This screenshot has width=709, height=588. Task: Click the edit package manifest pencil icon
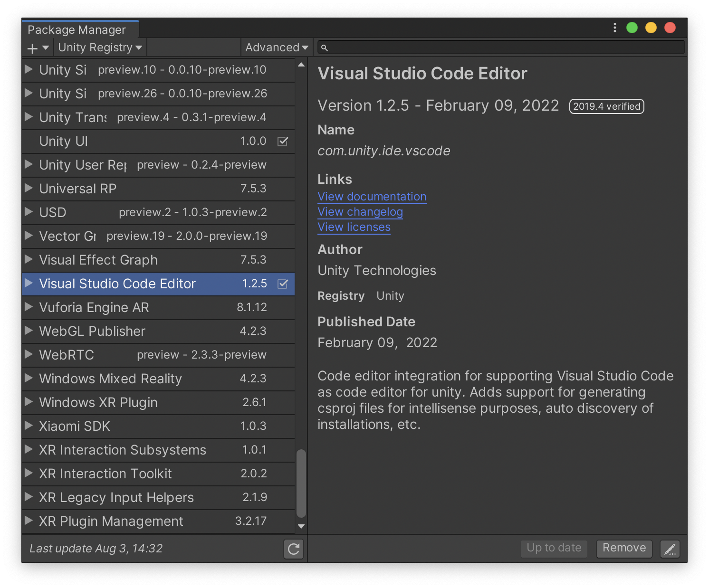(x=670, y=549)
